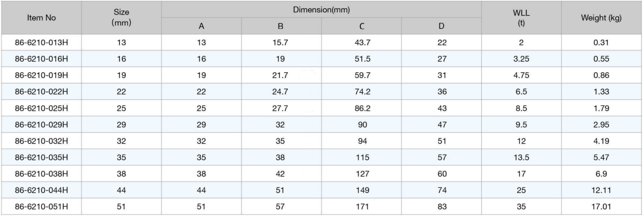This screenshot has height=216, width=644.
Task: Select the 13.5 WLL value
Action: click(521, 157)
